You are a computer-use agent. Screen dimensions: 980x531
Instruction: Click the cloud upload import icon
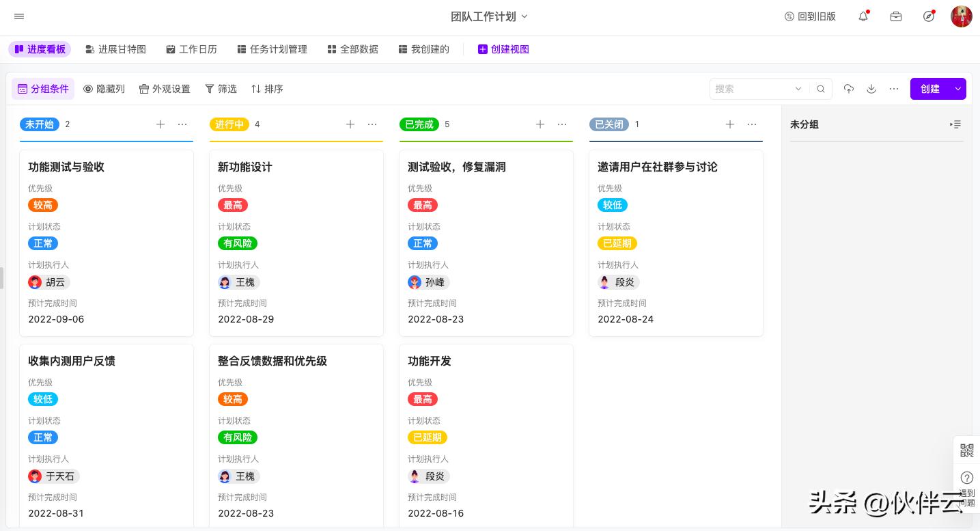tap(848, 89)
